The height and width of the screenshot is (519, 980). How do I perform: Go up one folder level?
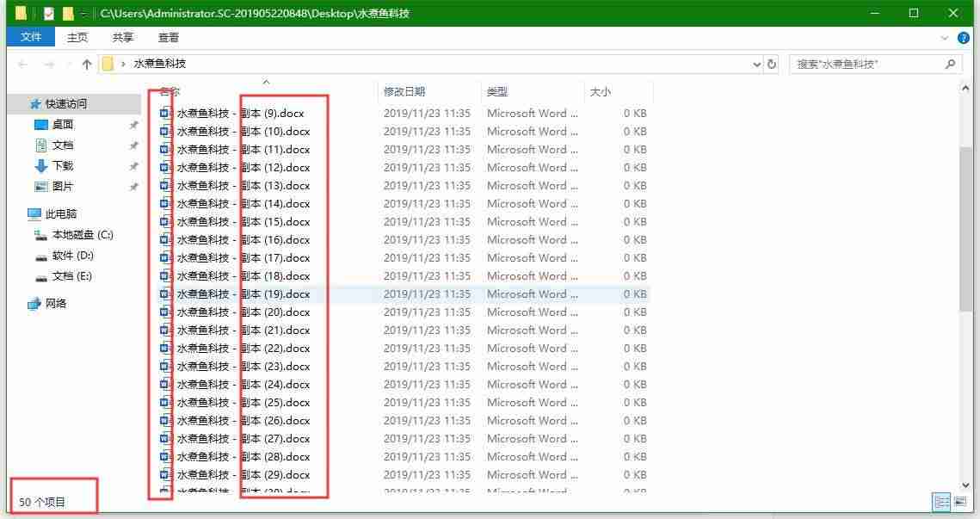[x=87, y=64]
